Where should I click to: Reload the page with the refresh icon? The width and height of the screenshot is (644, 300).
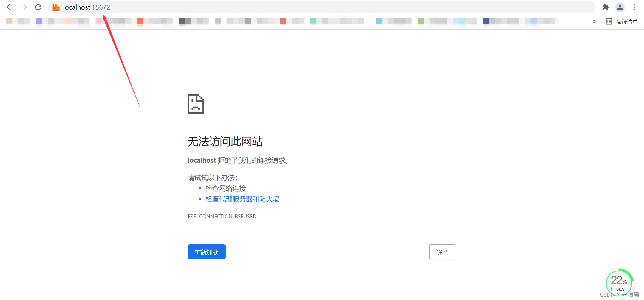(38, 7)
